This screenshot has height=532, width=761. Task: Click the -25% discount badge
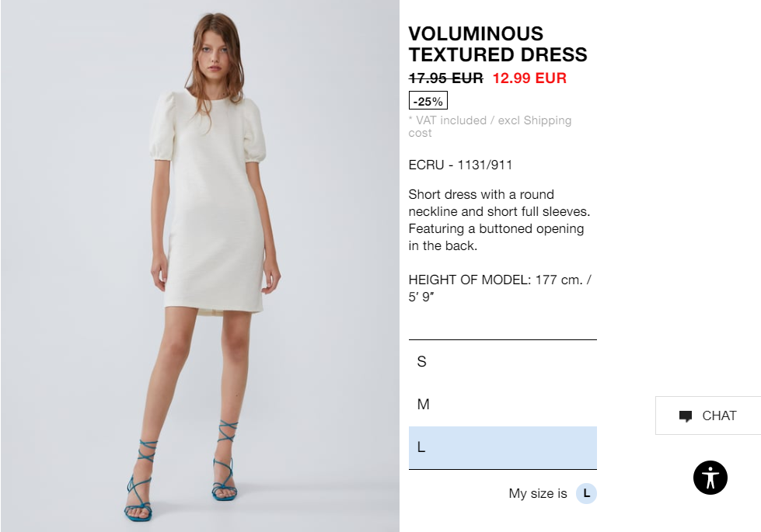pos(428,101)
